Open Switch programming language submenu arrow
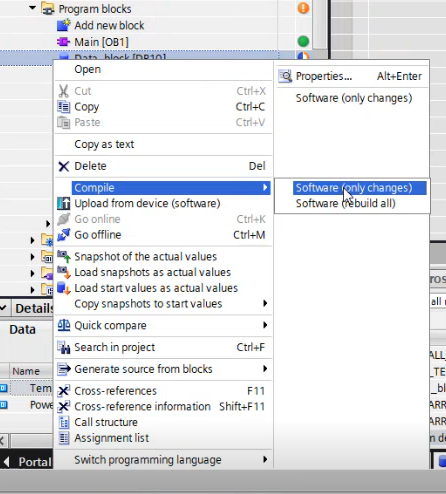 [x=265, y=459]
